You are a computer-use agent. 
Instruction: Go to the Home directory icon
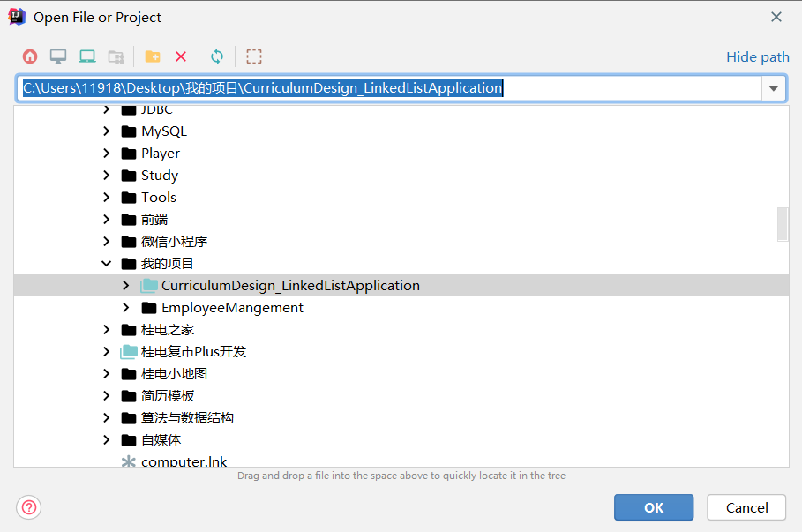pyautogui.click(x=30, y=56)
